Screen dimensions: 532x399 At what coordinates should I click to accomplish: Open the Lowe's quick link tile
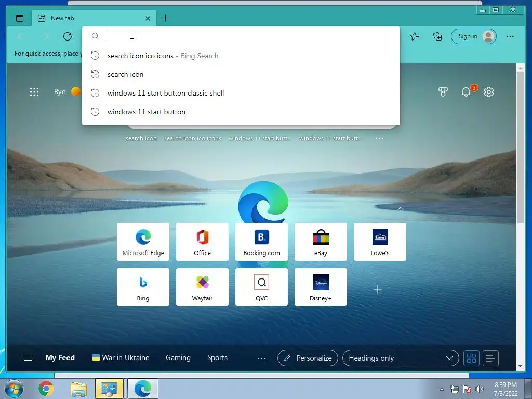click(x=380, y=242)
